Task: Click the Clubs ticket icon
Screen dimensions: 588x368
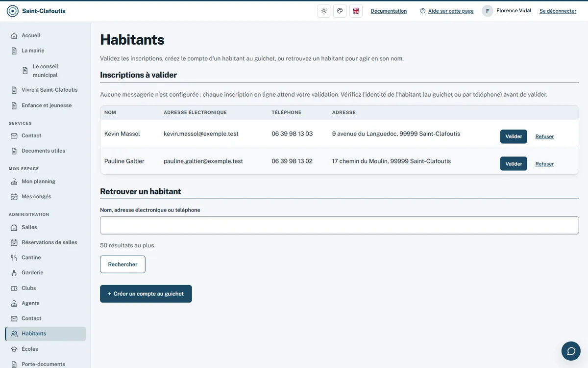Action: 14,289
